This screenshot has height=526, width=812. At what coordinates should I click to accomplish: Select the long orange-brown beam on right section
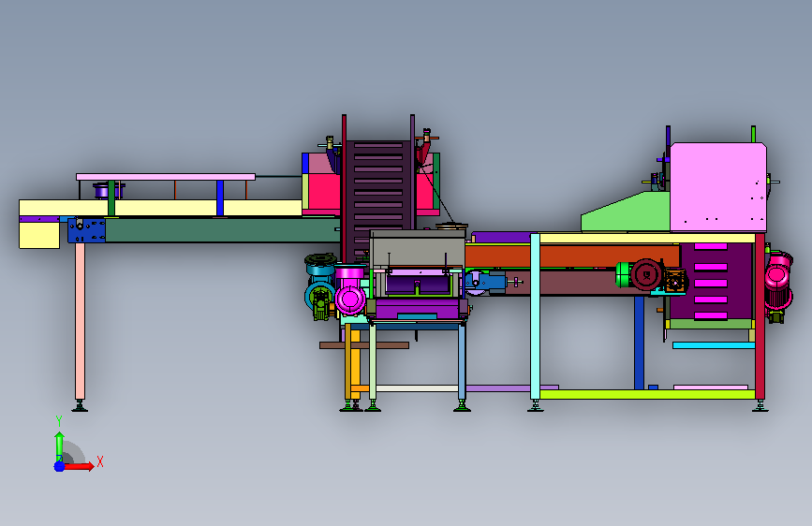pos(572,256)
